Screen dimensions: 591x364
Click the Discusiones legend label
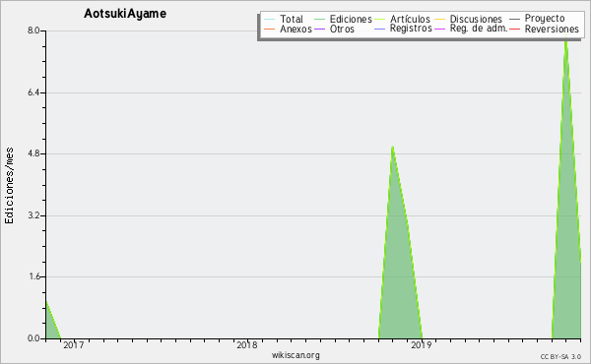[x=476, y=19]
